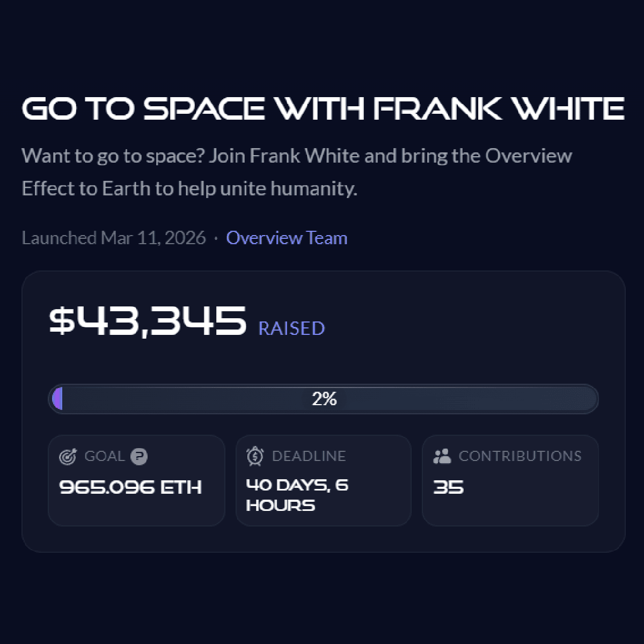Click the 40 days, 6 hours countdown

297,495
